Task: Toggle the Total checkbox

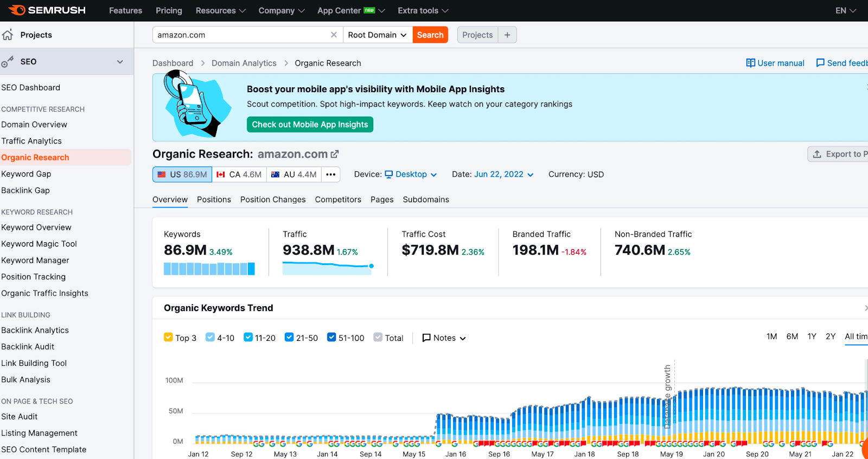Action: (x=378, y=337)
